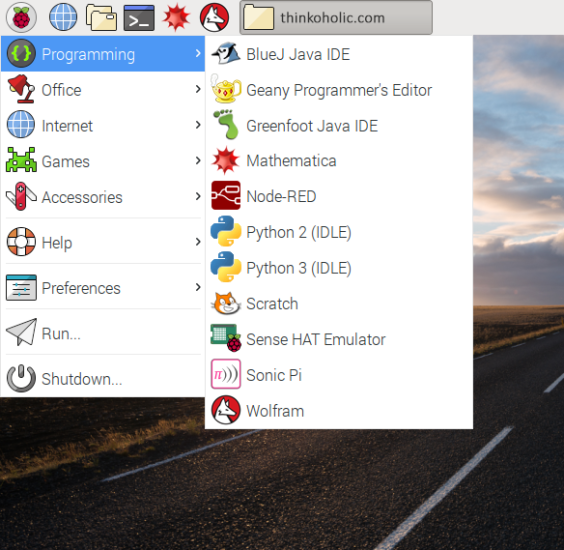Click the Preferences sliders icon
Viewport: 564px width, 550px height.
coord(21,287)
